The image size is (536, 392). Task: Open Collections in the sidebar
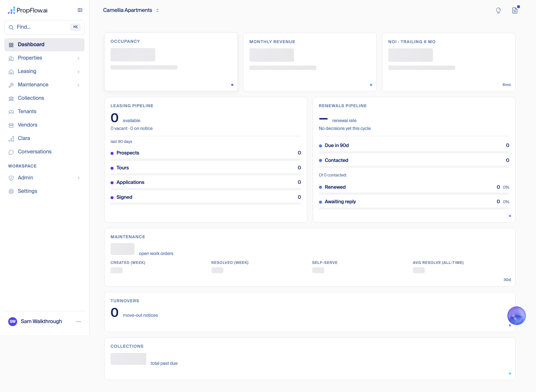tap(44, 98)
